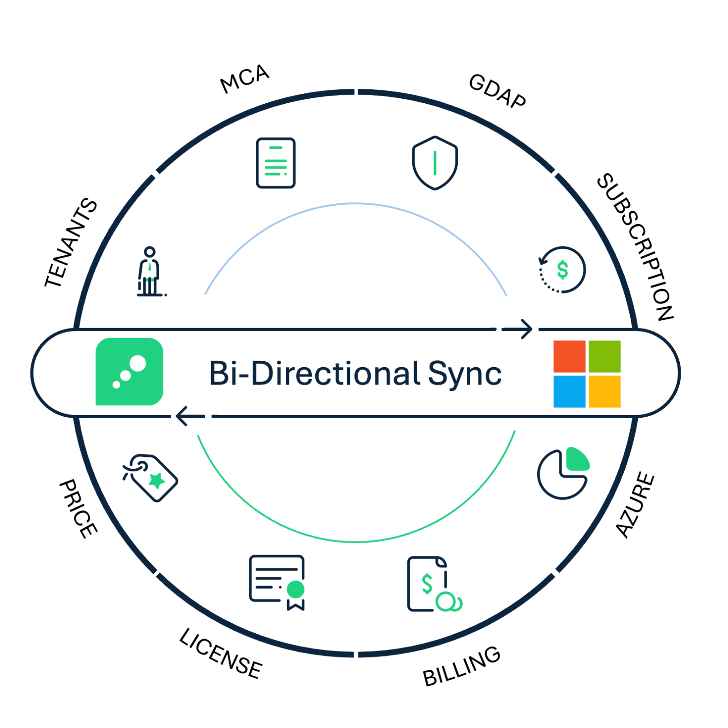
Task: Click the billing invoice coins icon
Action: tap(435, 584)
